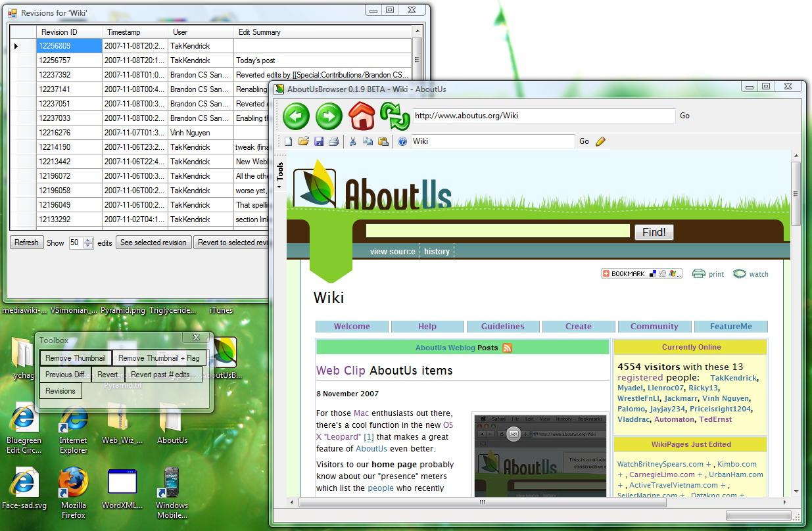This screenshot has width=812, height=531.
Task: Click the Find! button on AboutUs page
Action: tap(654, 232)
